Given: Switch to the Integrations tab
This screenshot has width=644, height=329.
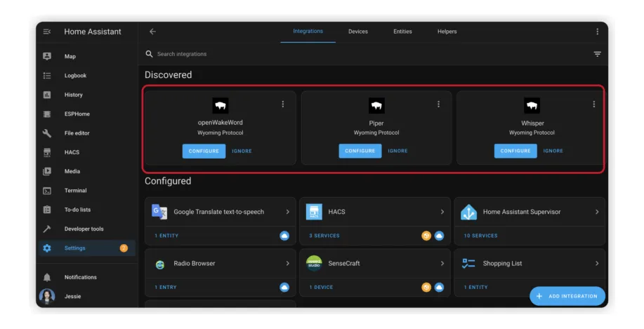Looking at the screenshot, I should coord(308,31).
